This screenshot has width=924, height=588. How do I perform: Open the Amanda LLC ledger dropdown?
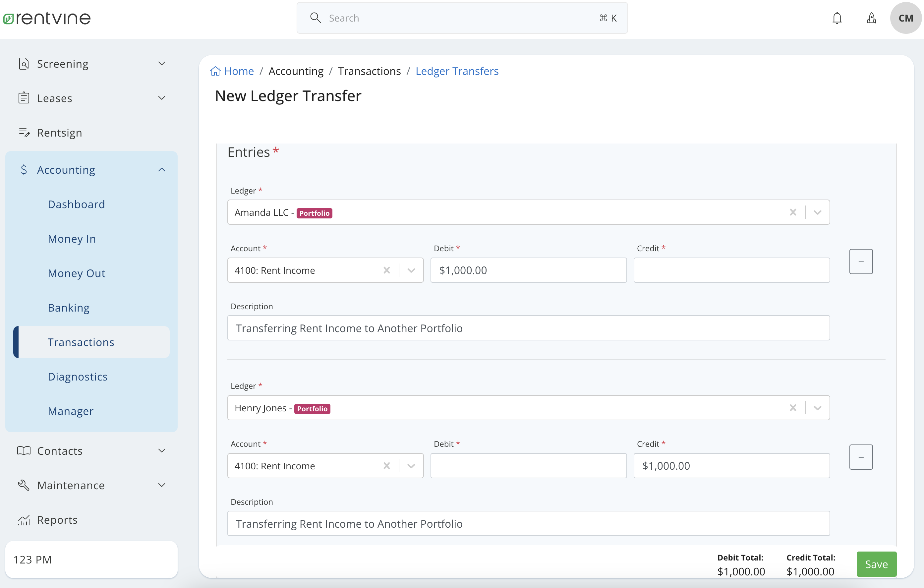click(818, 212)
